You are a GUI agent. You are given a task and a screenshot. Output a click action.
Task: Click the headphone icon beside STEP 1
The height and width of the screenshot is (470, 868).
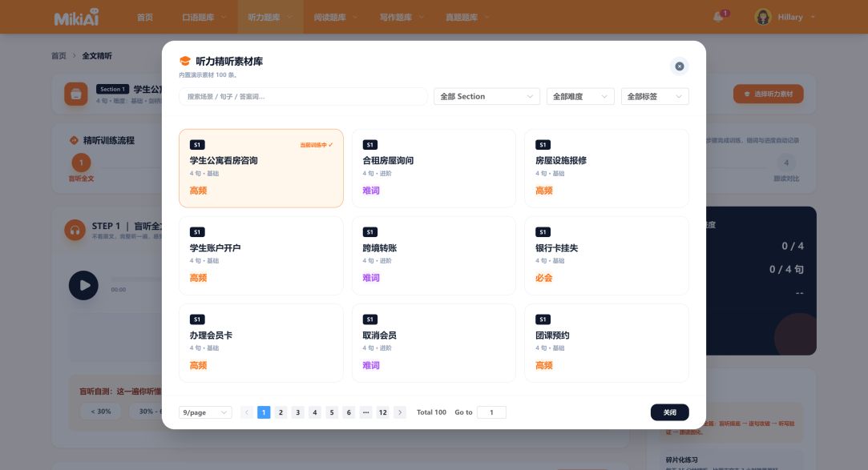pos(75,230)
